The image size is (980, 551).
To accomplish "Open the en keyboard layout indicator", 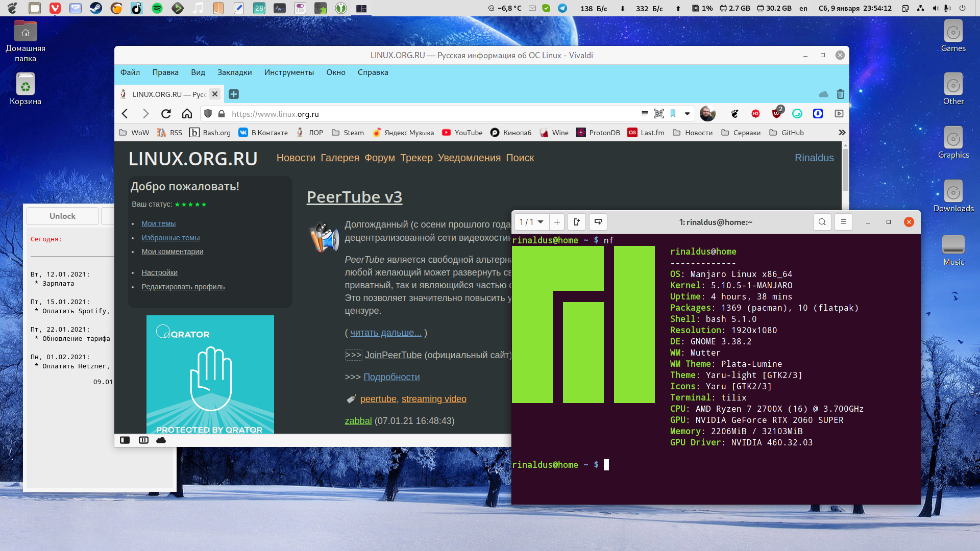I will point(803,8).
